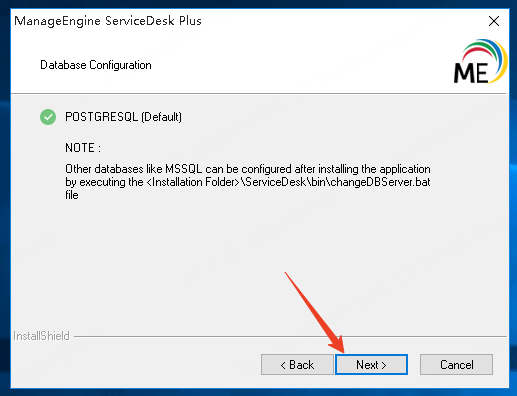
Task: Go back using the Back button
Action: click(297, 364)
